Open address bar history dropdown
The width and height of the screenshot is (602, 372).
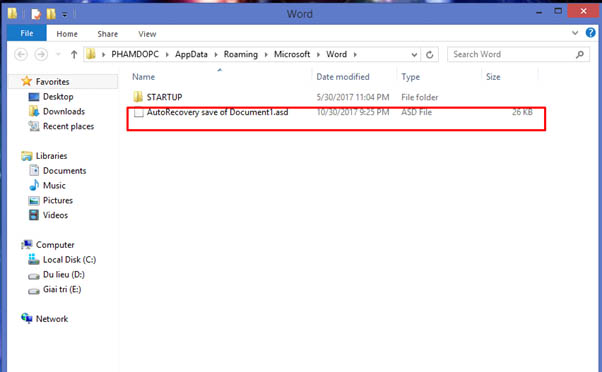pyautogui.click(x=414, y=55)
